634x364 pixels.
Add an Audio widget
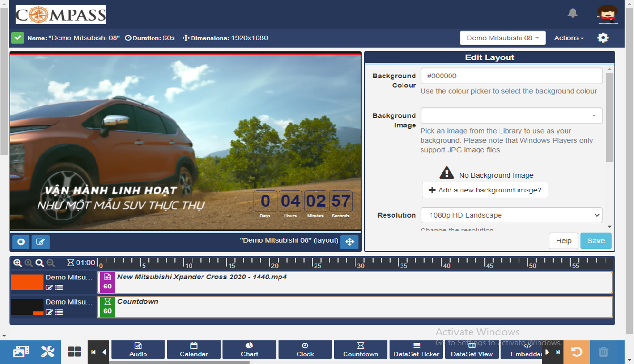[138, 350]
